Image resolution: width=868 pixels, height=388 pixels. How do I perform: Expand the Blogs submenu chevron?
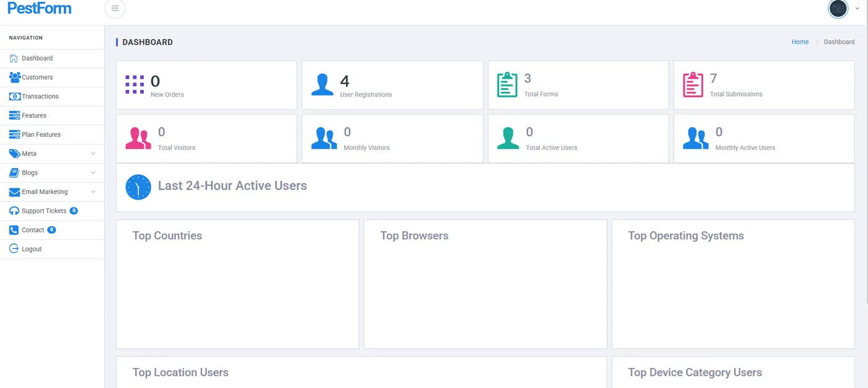click(93, 173)
